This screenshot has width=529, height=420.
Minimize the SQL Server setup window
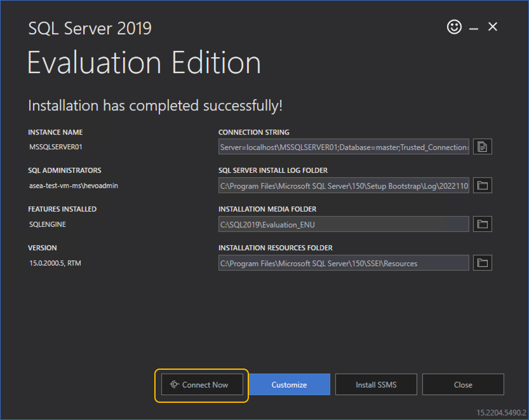[473, 27]
